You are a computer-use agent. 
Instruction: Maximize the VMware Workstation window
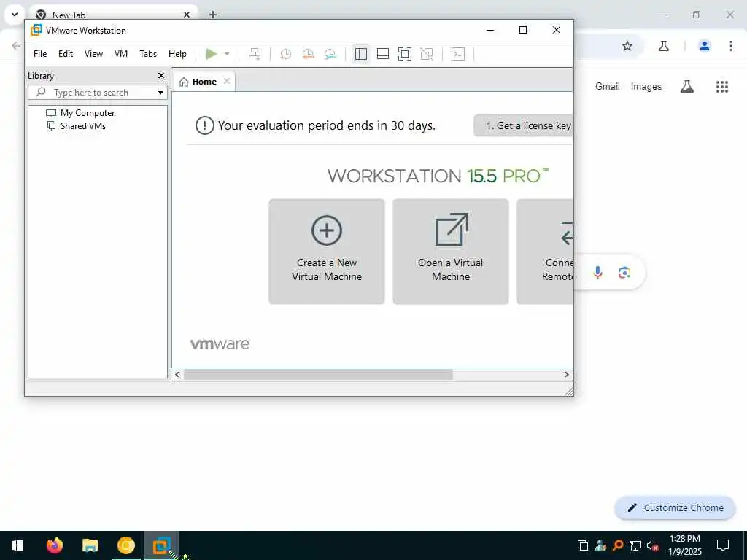pyautogui.click(x=523, y=30)
